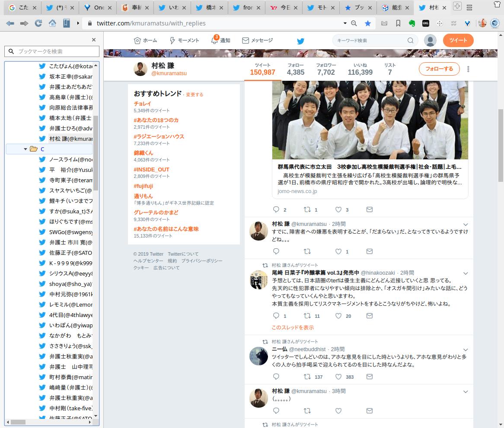Click the Evernote elephant extension icon

[412, 23]
